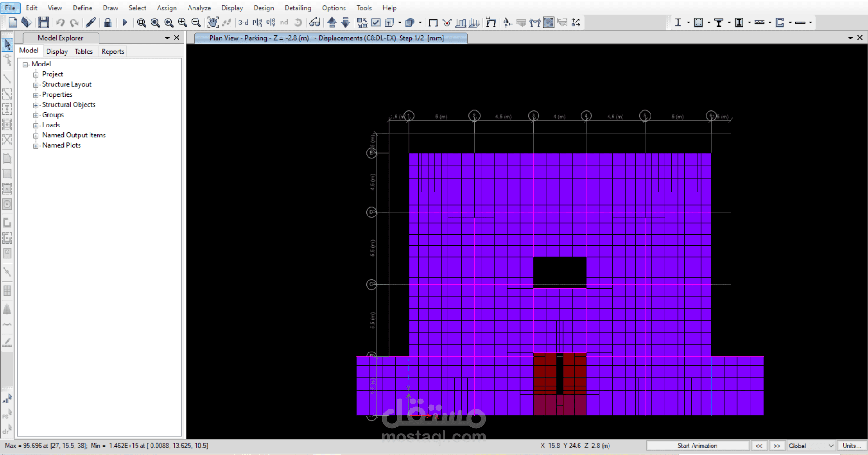Move up in list with the up arrow icon

click(332, 22)
